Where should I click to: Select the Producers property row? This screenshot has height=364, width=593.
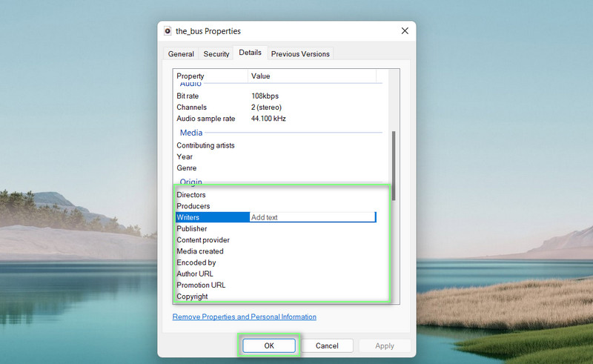[193, 206]
